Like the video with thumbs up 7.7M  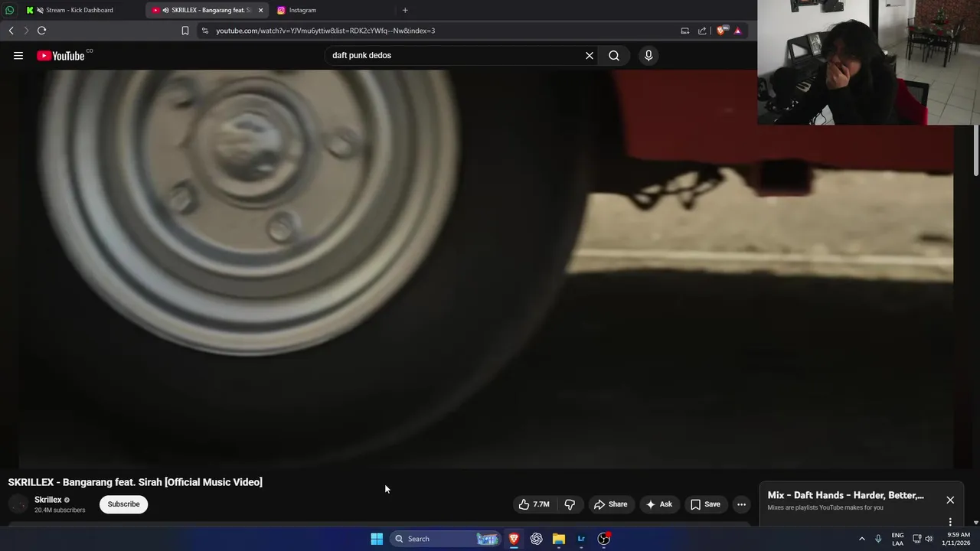534,504
